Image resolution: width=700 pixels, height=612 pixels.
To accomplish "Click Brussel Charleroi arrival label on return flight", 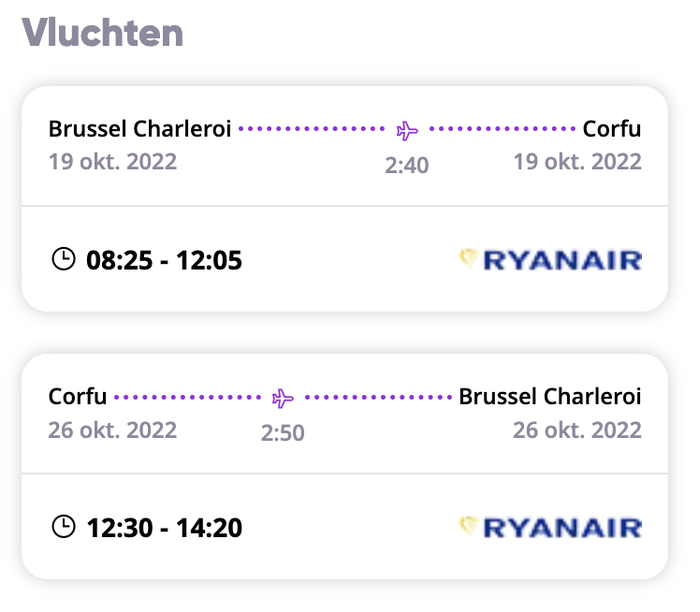I will 550,397.
